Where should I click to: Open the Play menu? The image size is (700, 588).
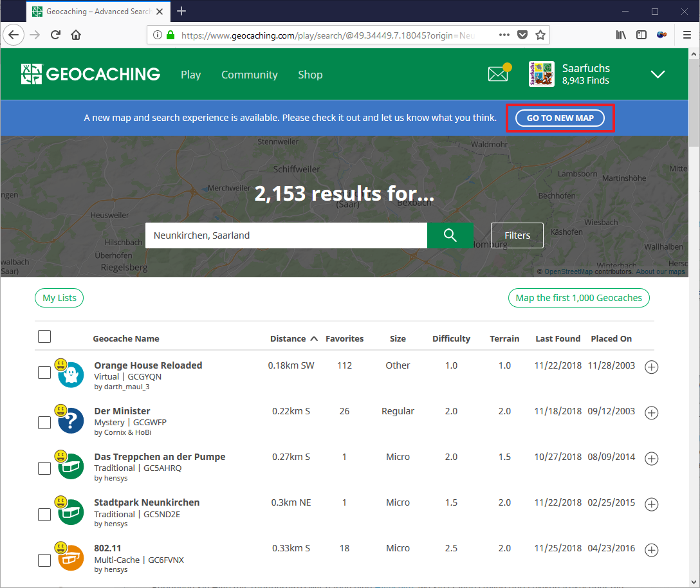[190, 75]
